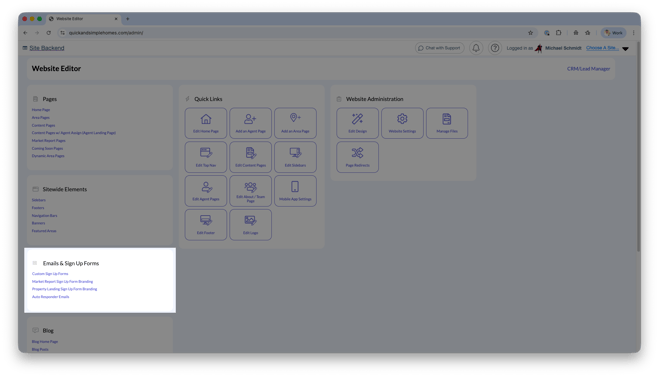Open the Edit Content Pages quick link

[250, 157]
